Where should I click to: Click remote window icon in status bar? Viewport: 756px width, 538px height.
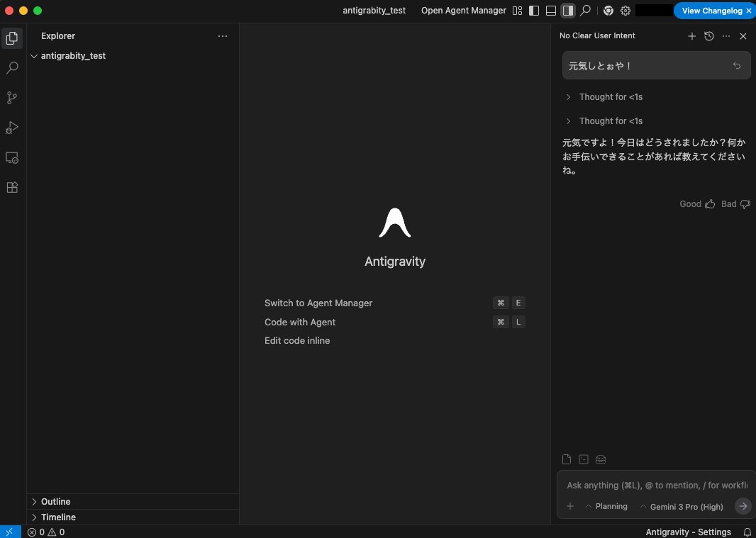point(10,532)
